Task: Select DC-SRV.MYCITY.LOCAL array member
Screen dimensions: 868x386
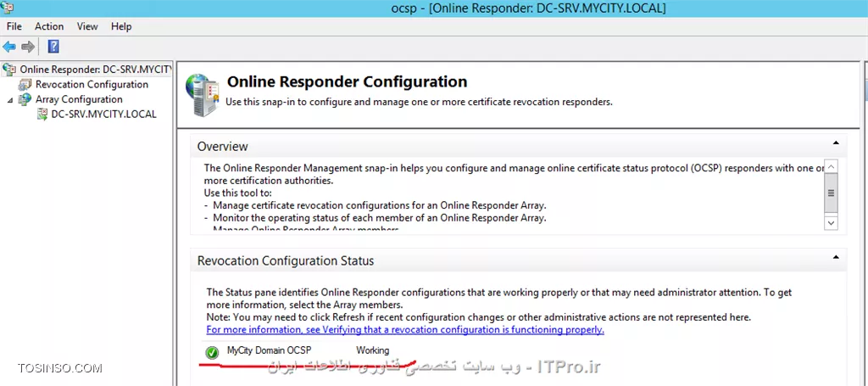Action: click(104, 114)
